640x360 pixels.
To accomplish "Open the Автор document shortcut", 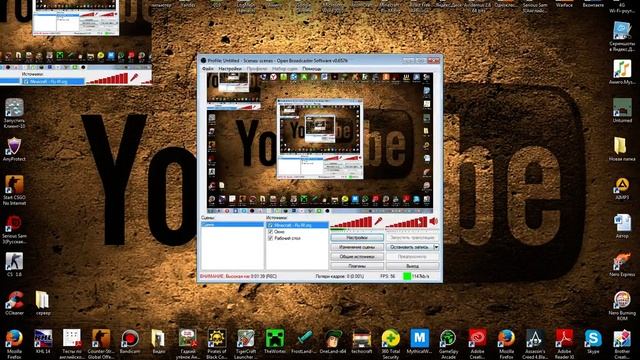I will click(x=622, y=226).
